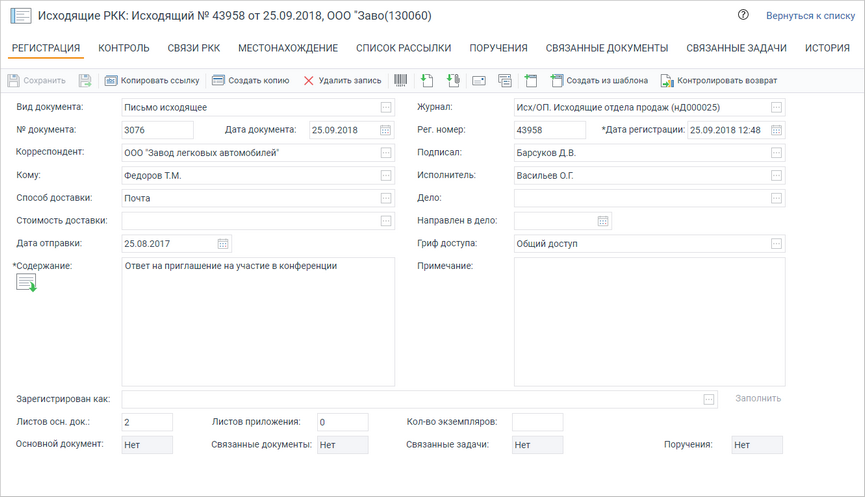Viewport: 865px width, 497px height.
Task: Click into the Содержание text area
Action: pos(258,322)
